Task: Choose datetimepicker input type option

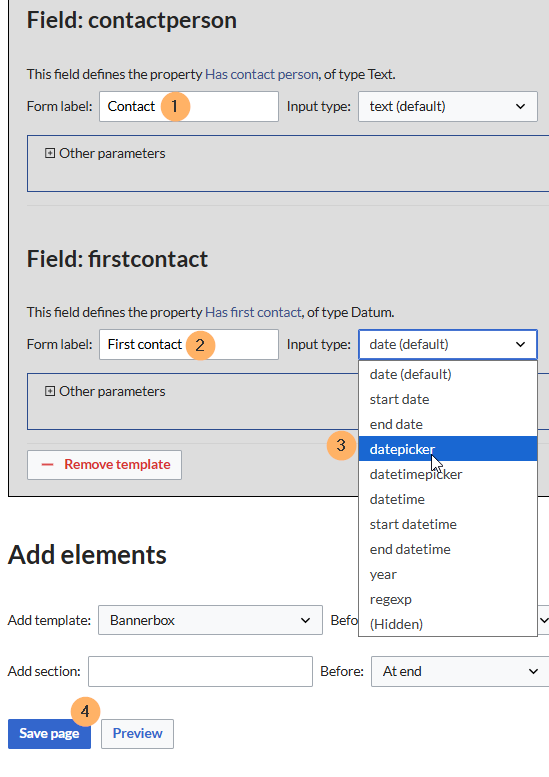Action: [447, 474]
